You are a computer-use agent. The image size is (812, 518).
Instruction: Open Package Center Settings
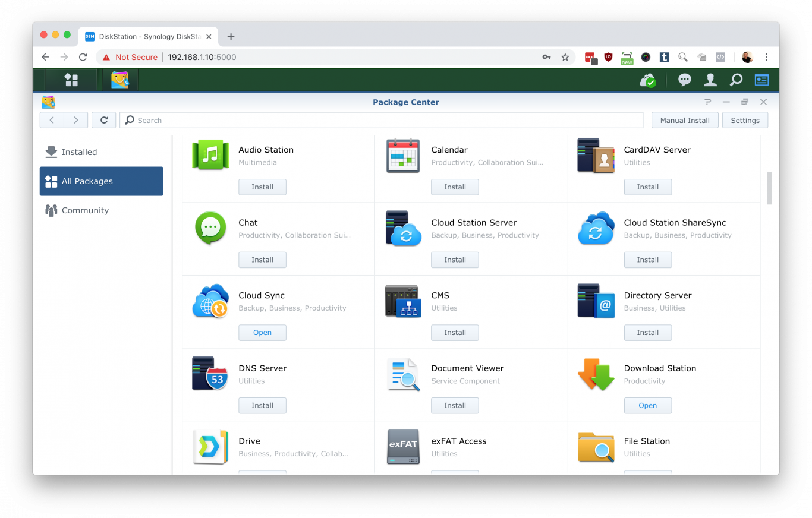(745, 120)
